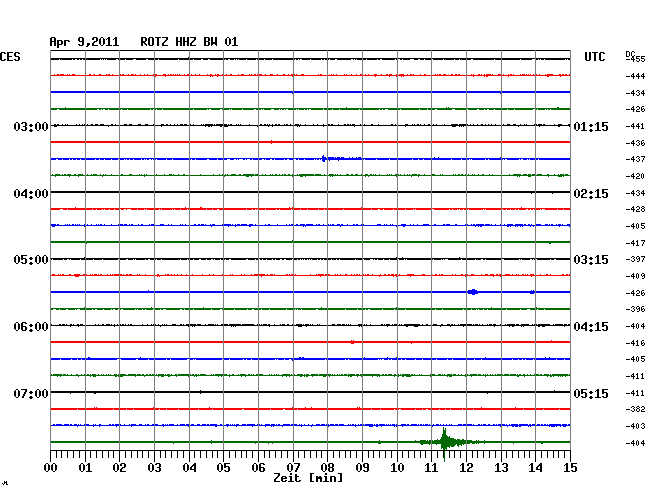Click the 06:00 local time label
The image size is (650, 494).
click(31, 327)
